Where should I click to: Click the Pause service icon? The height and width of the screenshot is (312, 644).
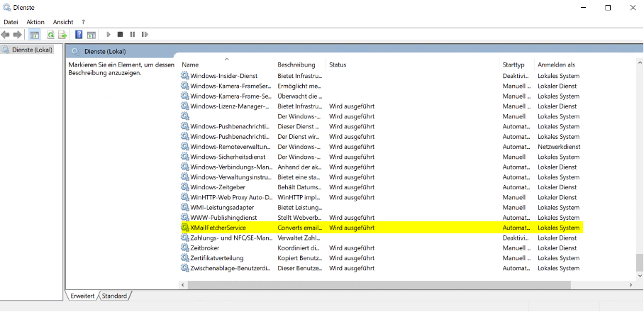tap(132, 35)
